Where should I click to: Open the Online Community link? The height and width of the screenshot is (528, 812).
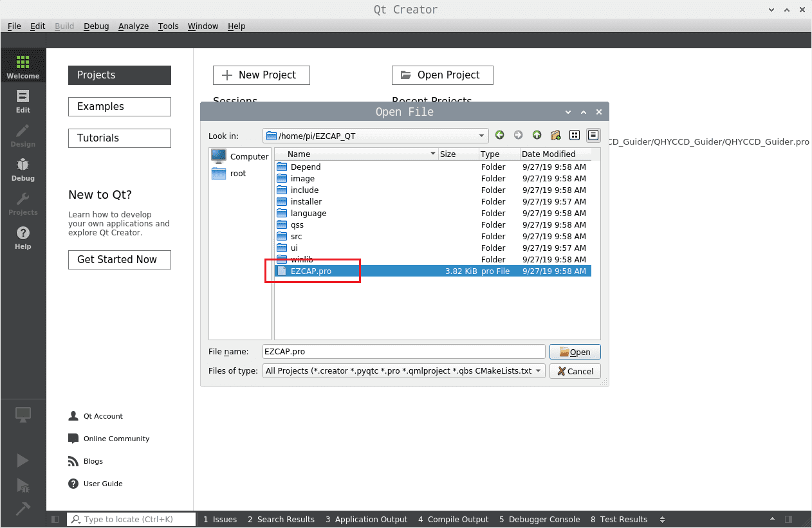108,439
